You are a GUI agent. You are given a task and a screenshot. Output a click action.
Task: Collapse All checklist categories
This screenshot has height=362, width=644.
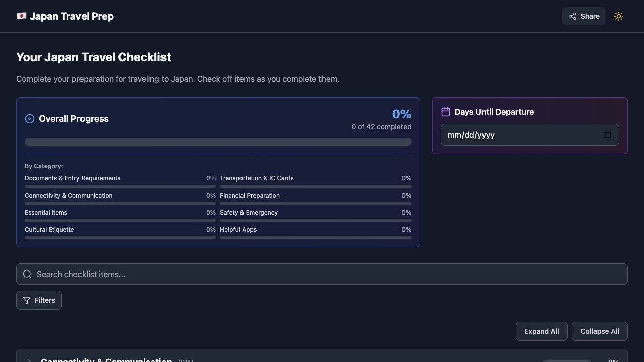click(600, 331)
